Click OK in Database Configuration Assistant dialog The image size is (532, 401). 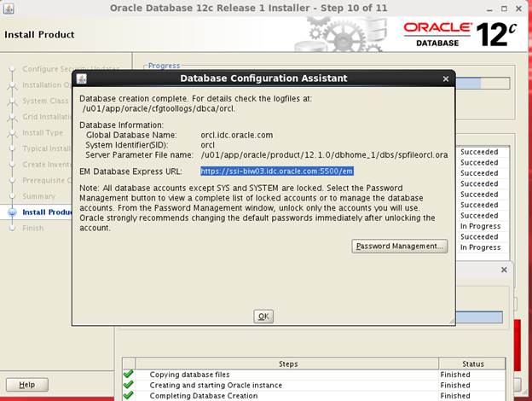tap(263, 317)
